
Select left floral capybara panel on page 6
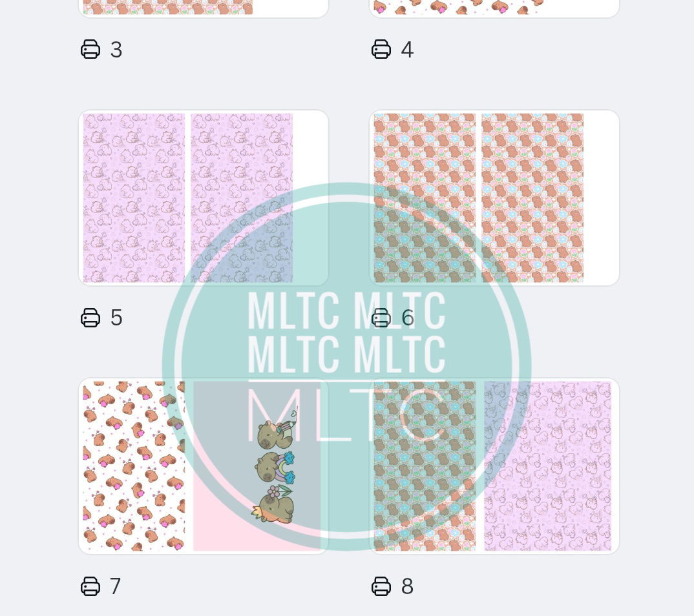coord(425,198)
